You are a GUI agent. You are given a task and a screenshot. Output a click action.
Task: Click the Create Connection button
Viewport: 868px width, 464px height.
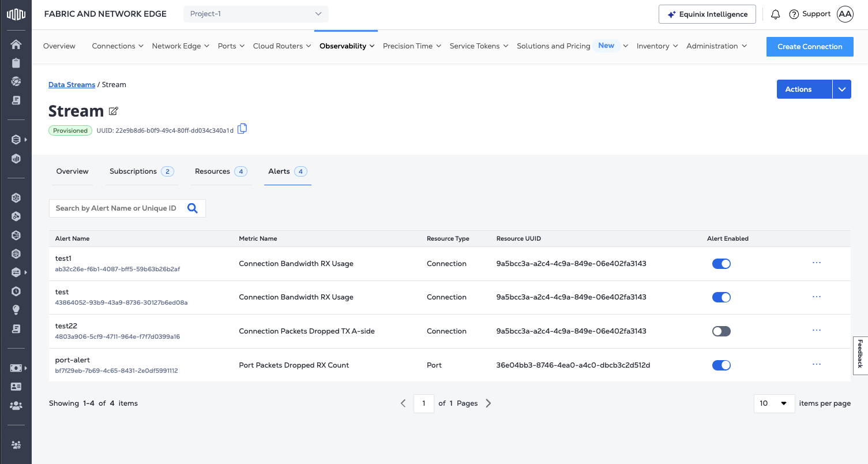coord(809,47)
